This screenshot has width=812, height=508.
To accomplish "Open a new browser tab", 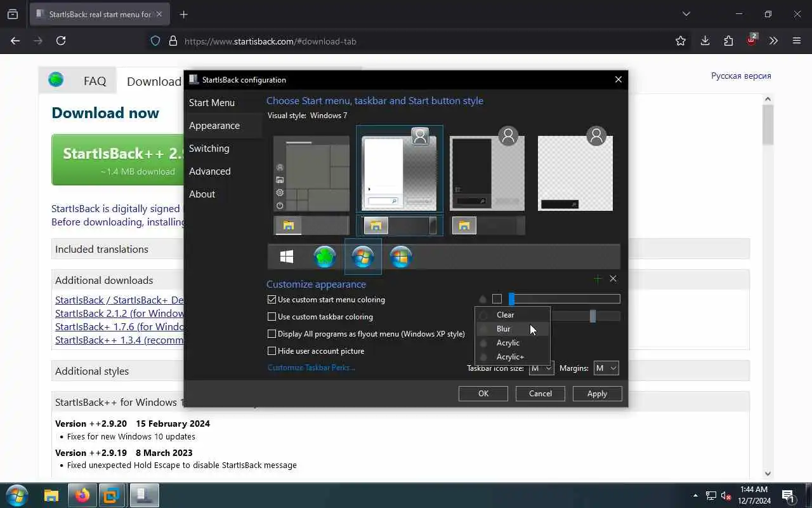I will pyautogui.click(x=184, y=14).
